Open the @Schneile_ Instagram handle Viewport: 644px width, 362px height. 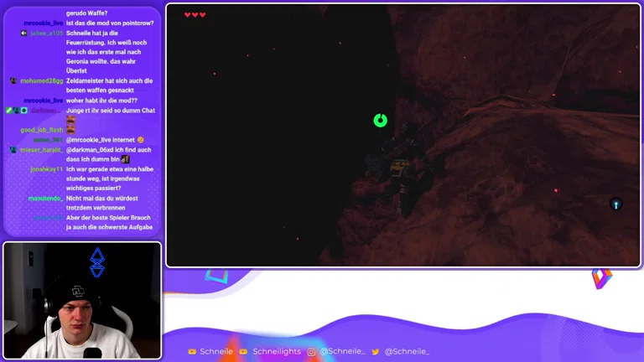(342, 352)
